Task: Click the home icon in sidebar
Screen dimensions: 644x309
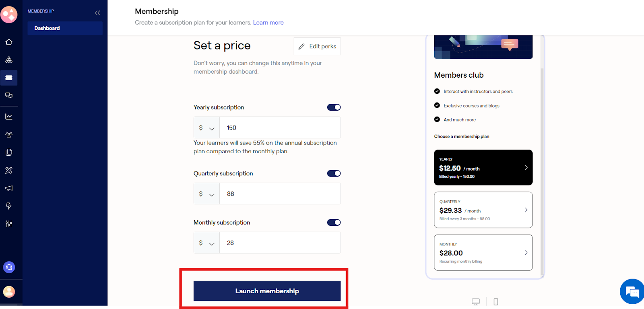Action: pyautogui.click(x=9, y=42)
